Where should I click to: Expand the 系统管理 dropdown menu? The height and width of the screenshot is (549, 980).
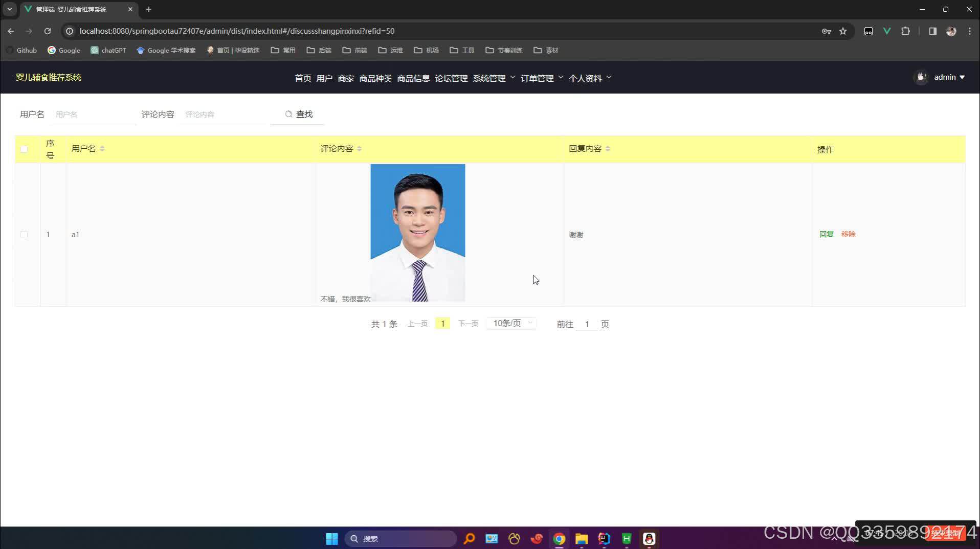(x=494, y=78)
